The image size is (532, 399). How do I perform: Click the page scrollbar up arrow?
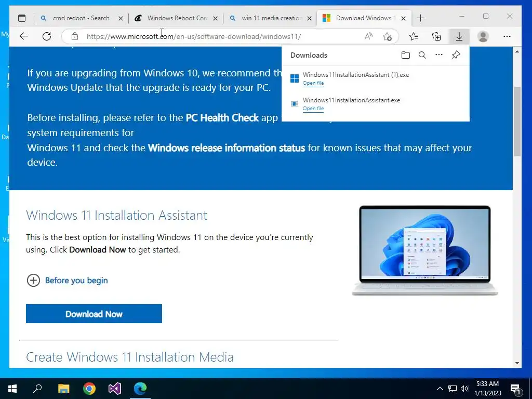(517, 51)
